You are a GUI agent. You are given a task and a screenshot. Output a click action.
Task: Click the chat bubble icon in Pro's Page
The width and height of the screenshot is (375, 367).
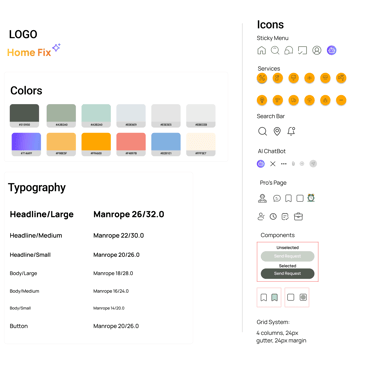tap(277, 199)
